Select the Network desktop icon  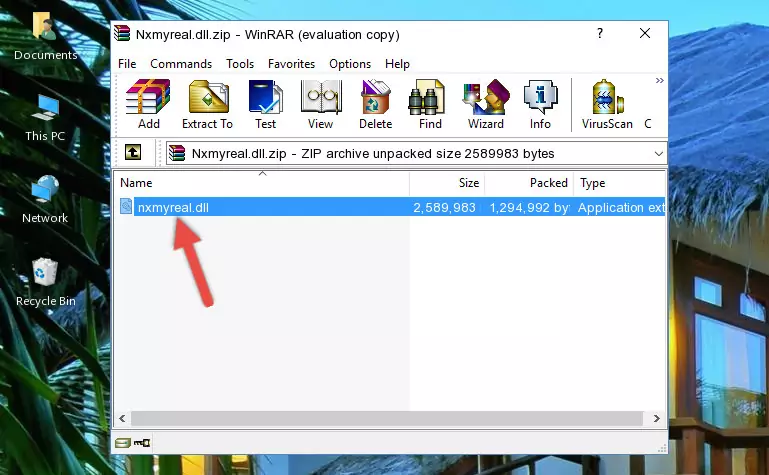(x=45, y=200)
